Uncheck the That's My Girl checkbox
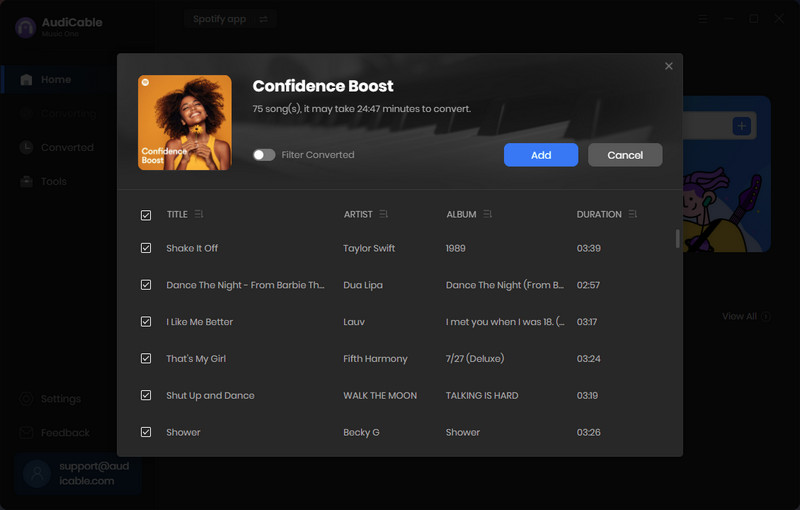 (x=146, y=359)
